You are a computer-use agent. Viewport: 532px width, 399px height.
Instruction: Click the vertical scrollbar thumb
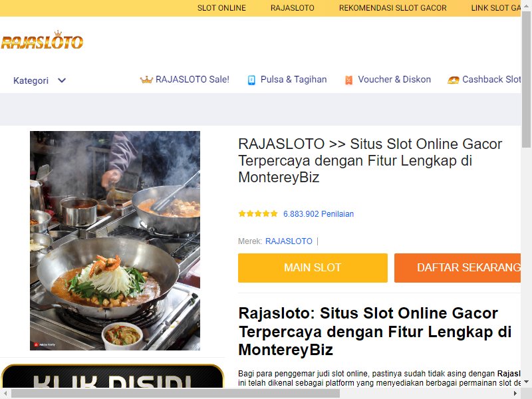click(526, 78)
